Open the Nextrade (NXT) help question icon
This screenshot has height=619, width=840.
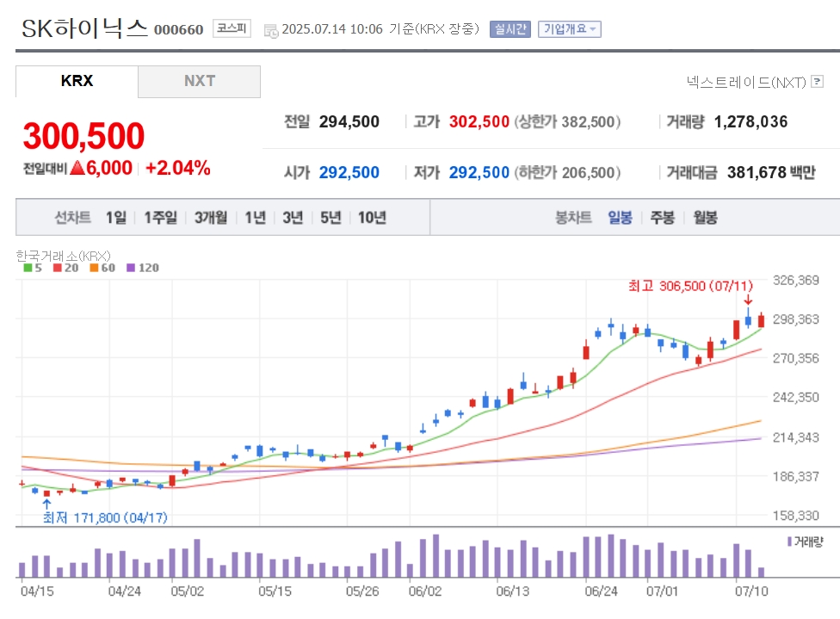pyautogui.click(x=817, y=82)
